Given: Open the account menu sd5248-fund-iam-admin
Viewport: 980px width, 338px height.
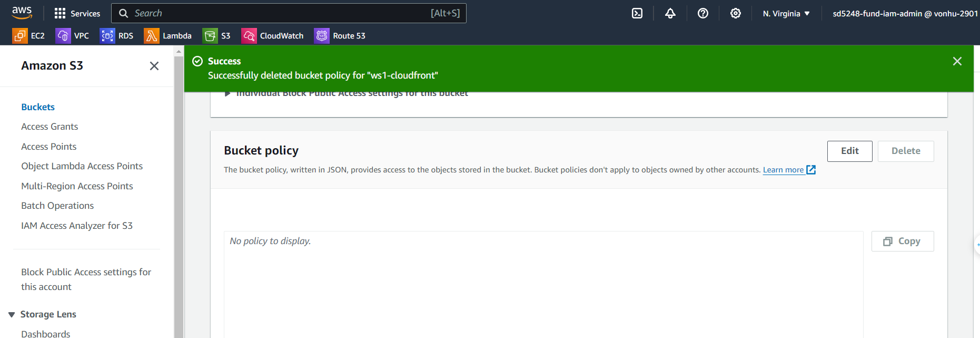Looking at the screenshot, I should 904,14.
